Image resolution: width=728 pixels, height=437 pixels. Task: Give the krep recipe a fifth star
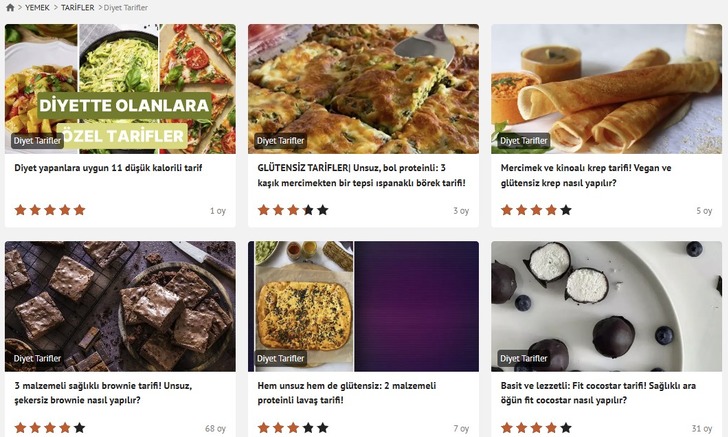point(566,210)
